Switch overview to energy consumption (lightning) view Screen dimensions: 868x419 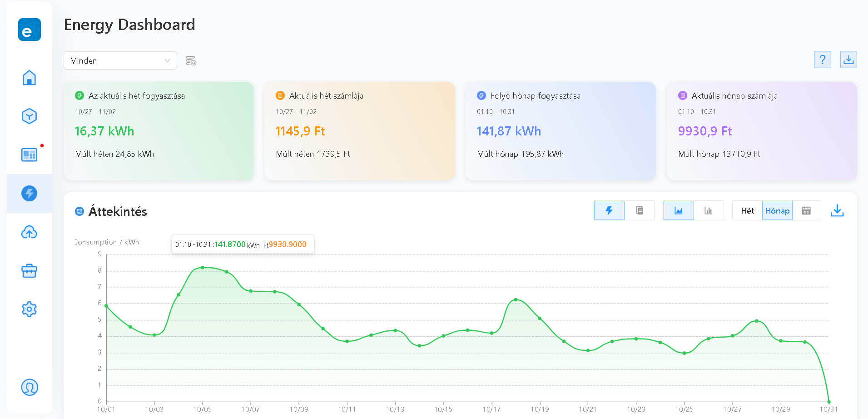pos(609,210)
